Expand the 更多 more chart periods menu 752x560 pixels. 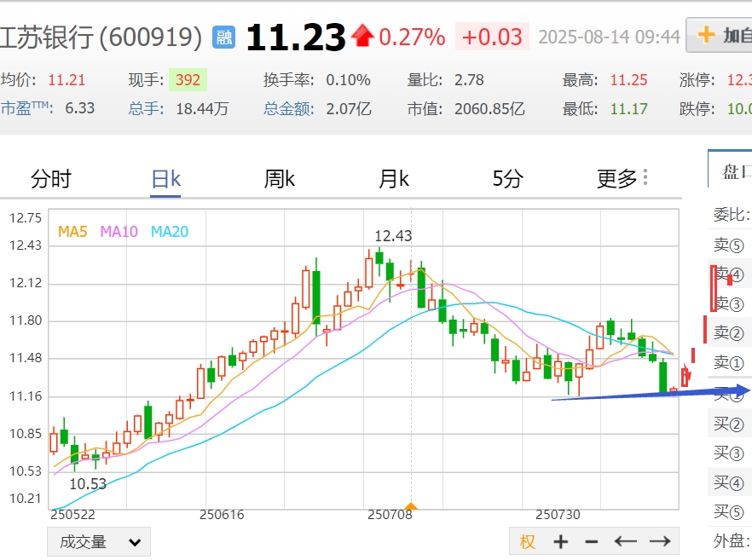pyautogui.click(x=622, y=178)
